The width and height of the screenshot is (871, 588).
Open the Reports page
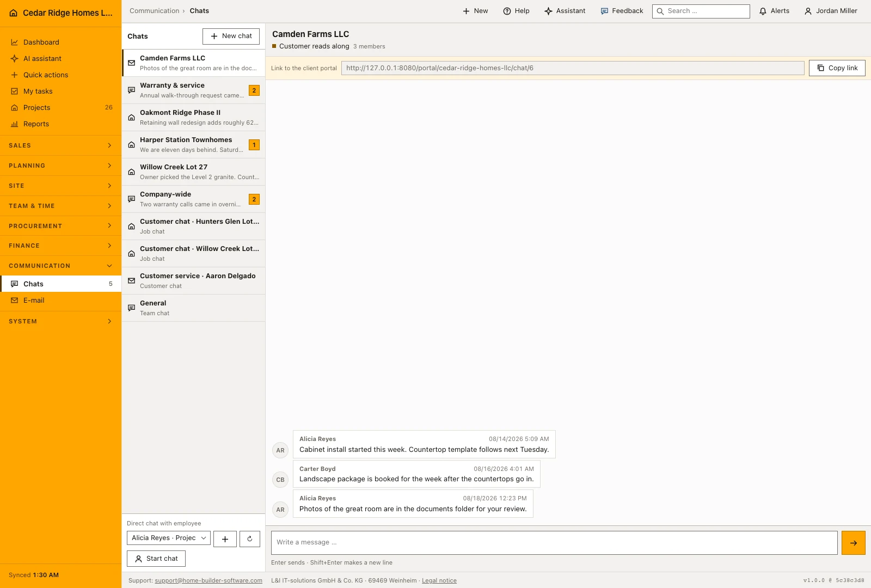click(x=60, y=124)
